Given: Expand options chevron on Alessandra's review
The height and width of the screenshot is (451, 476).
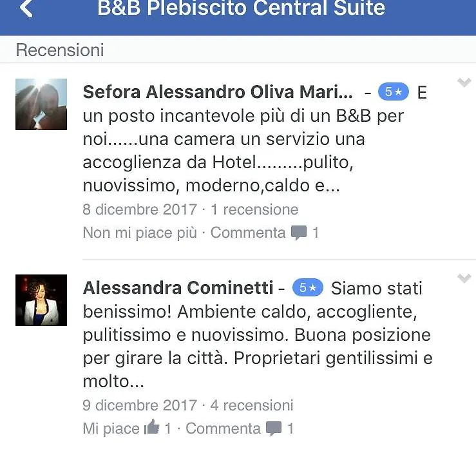Looking at the screenshot, I should (x=464, y=278).
